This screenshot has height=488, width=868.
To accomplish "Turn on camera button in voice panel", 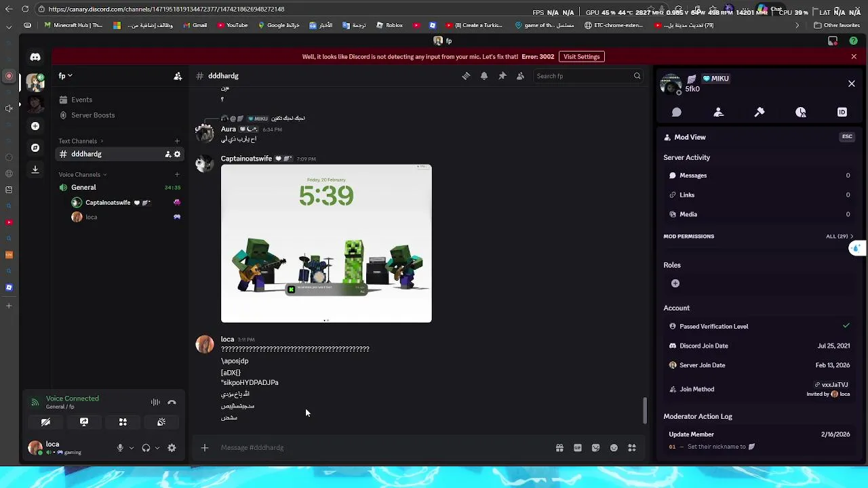I will [x=45, y=422].
